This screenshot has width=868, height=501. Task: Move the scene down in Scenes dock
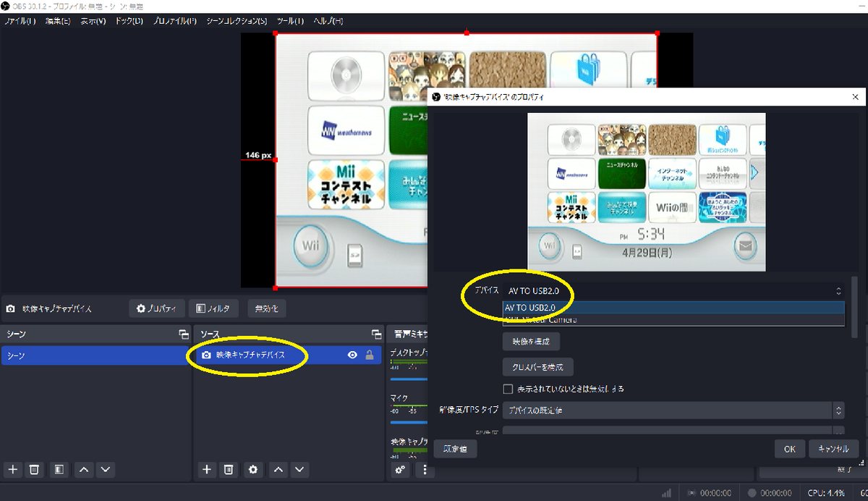coord(106,470)
